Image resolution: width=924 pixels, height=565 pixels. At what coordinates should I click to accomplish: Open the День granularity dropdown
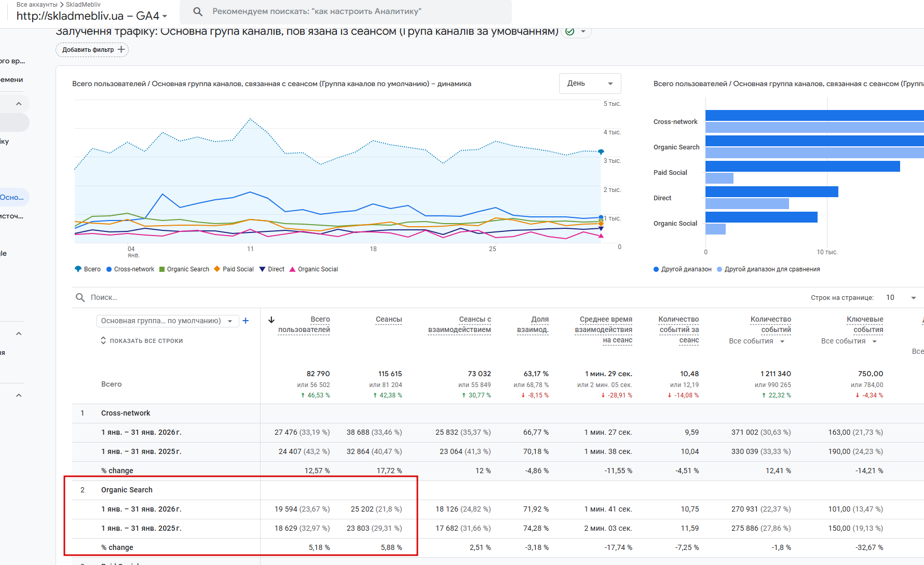click(x=590, y=84)
